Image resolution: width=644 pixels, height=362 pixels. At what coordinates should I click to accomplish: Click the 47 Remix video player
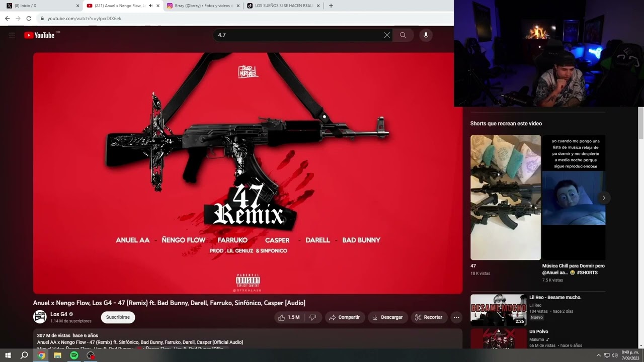pyautogui.click(x=248, y=173)
